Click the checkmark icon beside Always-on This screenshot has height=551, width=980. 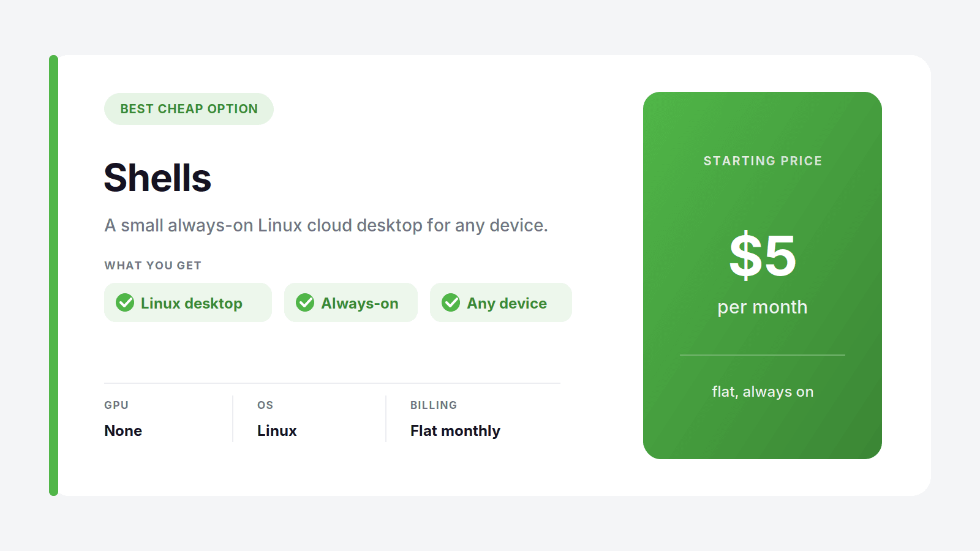(x=305, y=302)
